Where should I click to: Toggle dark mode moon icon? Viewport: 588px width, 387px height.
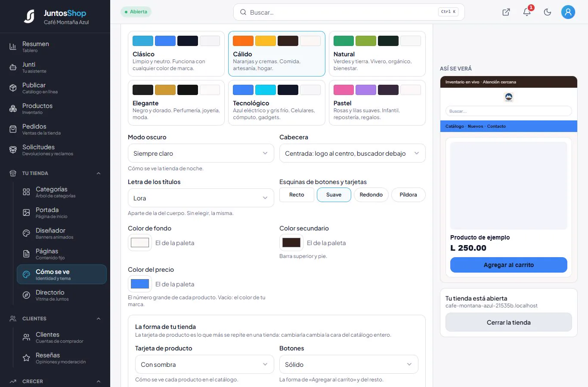tap(548, 12)
